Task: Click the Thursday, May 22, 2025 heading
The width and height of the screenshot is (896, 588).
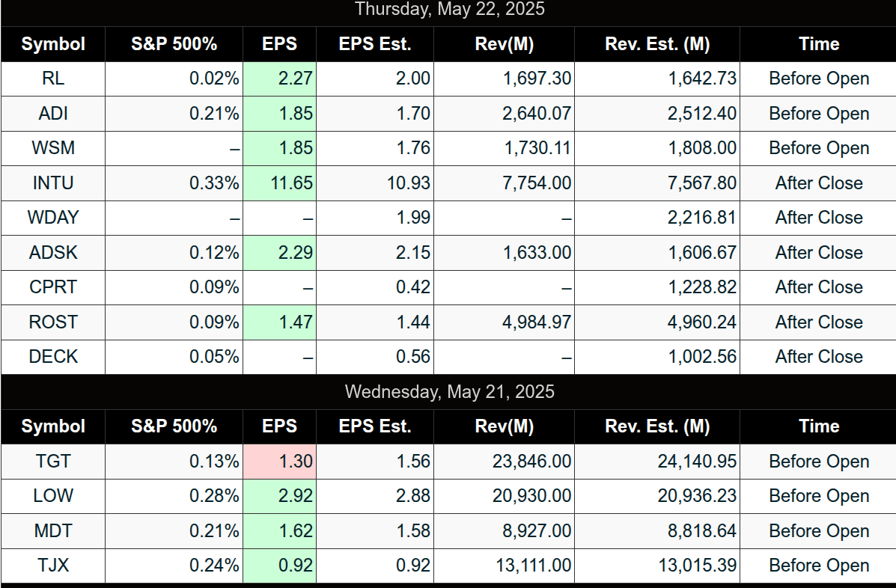Action: point(450,9)
